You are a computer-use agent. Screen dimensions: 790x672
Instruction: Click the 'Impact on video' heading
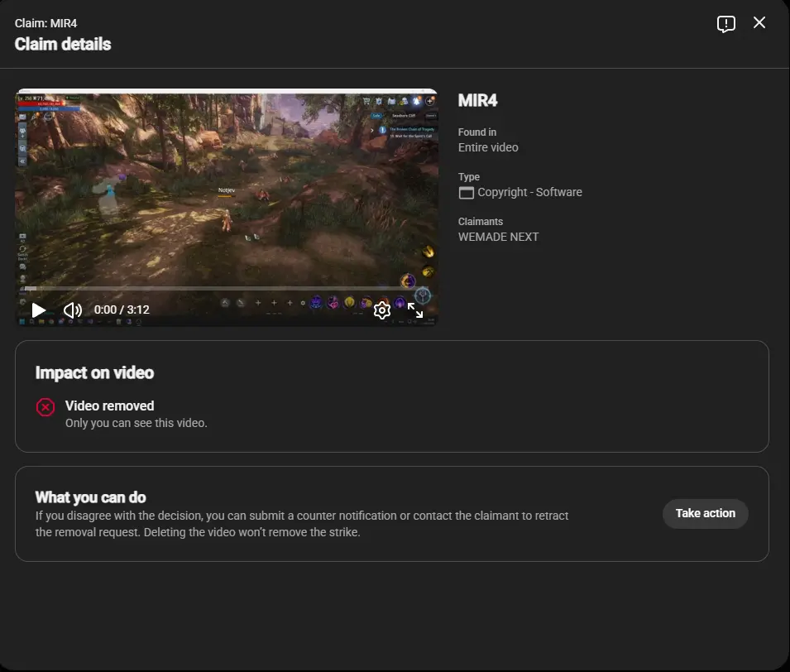coord(94,372)
